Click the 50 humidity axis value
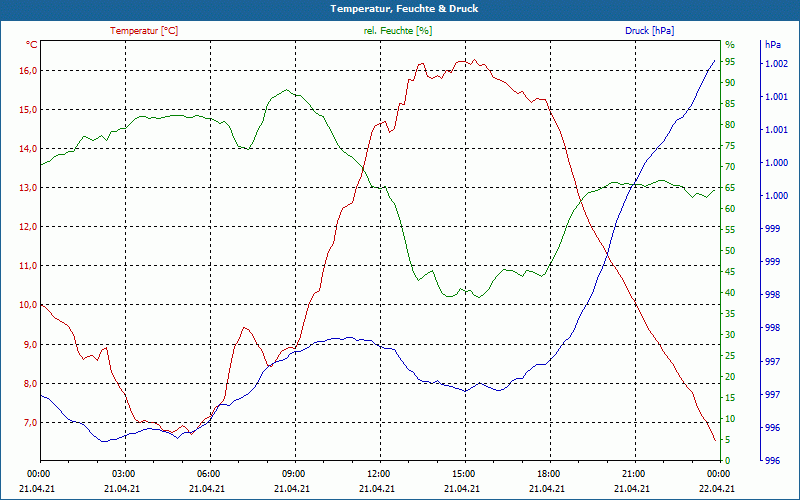This screenshot has height=500, width=800. coord(730,251)
